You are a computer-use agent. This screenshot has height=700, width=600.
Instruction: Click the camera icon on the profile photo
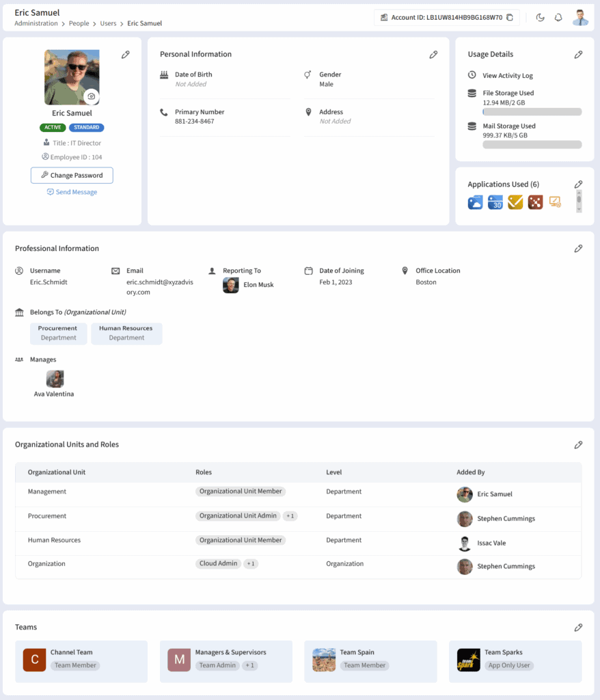91,97
